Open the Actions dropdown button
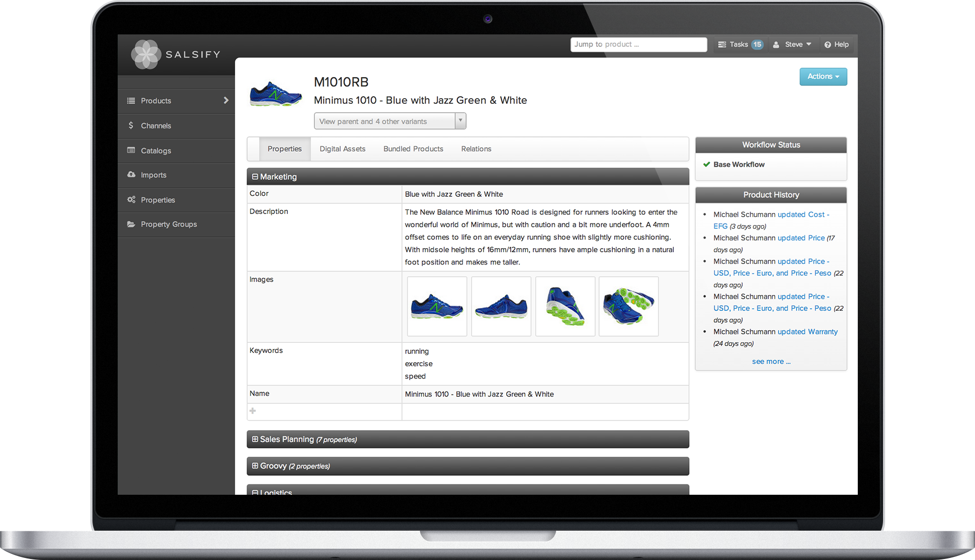The height and width of the screenshot is (560, 975). coord(823,77)
